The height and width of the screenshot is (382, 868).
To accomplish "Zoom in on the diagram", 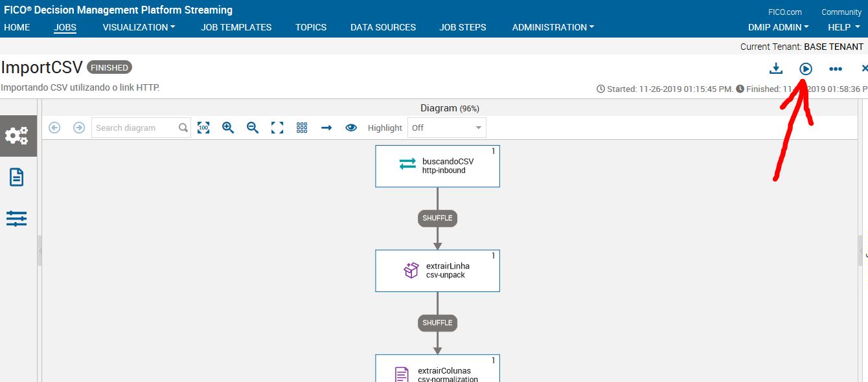I will pyautogui.click(x=227, y=127).
